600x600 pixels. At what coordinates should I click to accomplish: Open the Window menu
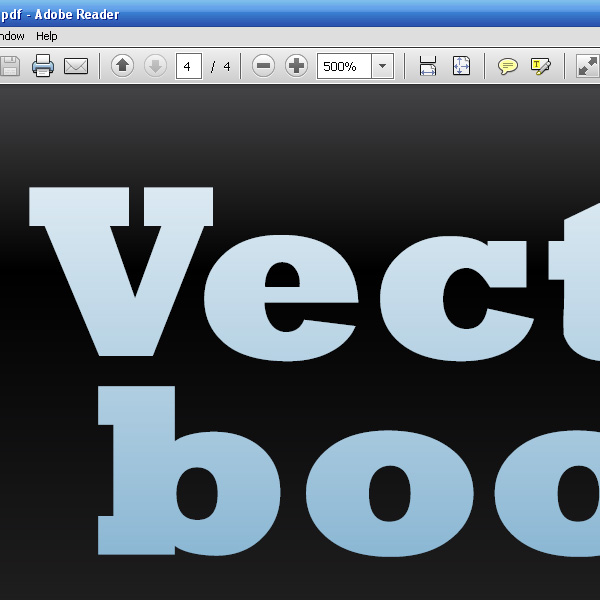coord(12,36)
